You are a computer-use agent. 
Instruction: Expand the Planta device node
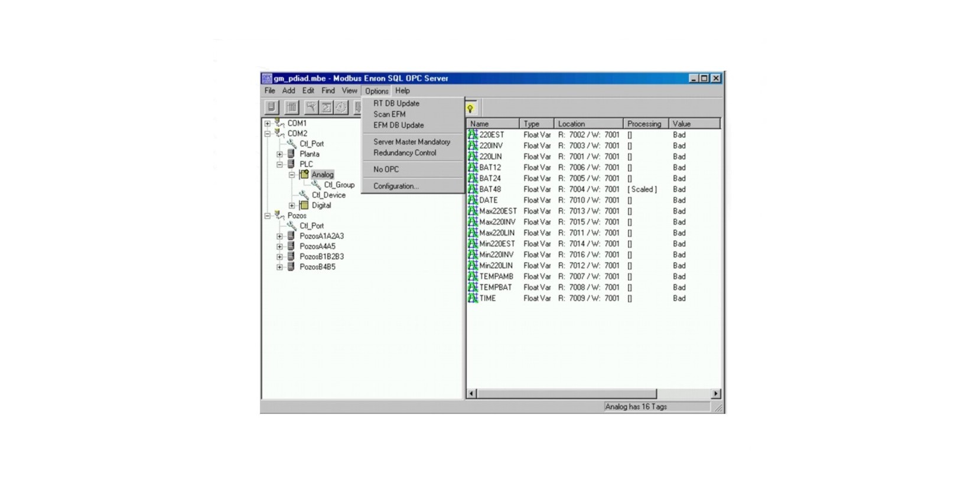(280, 154)
